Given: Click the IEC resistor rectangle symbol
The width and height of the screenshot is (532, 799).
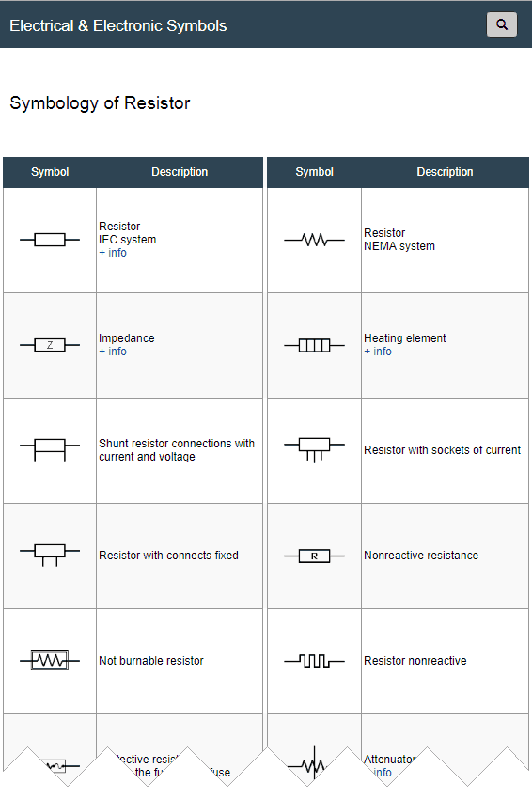Looking at the screenshot, I should pos(50,240).
